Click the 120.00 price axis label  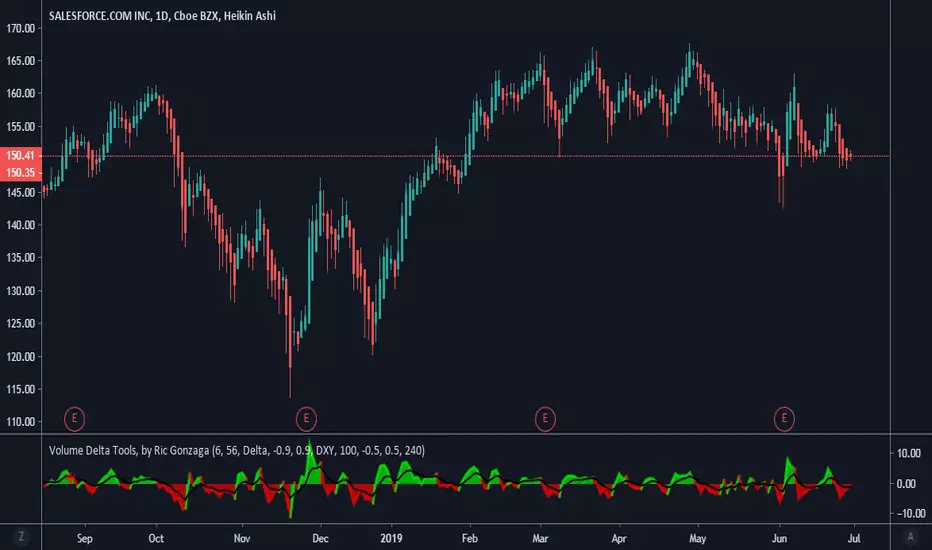[21, 356]
